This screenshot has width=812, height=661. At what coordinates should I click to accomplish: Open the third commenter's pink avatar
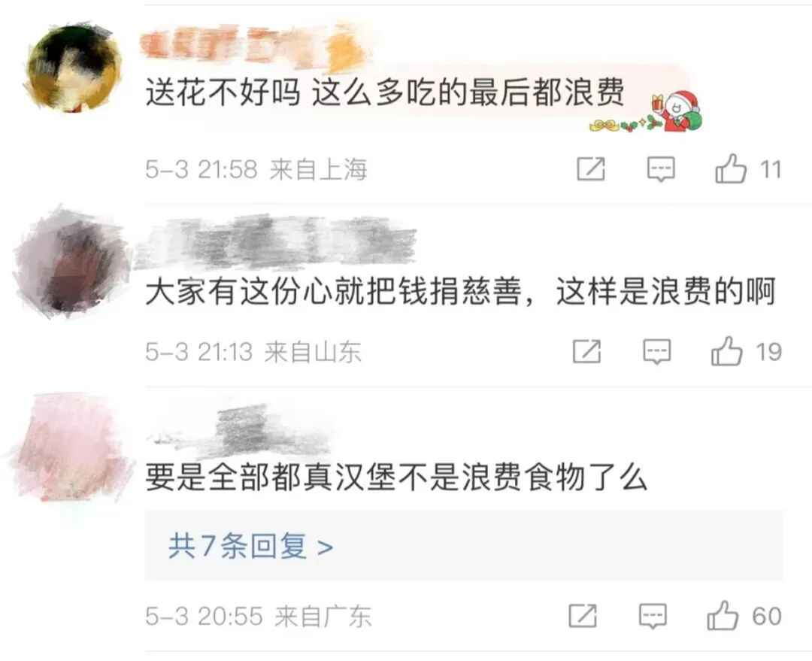[x=71, y=448]
